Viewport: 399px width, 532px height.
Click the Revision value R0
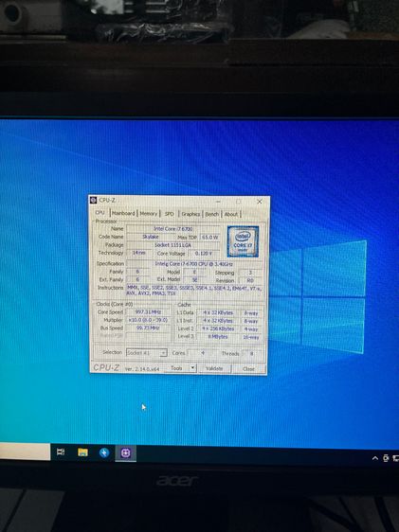[250, 280]
